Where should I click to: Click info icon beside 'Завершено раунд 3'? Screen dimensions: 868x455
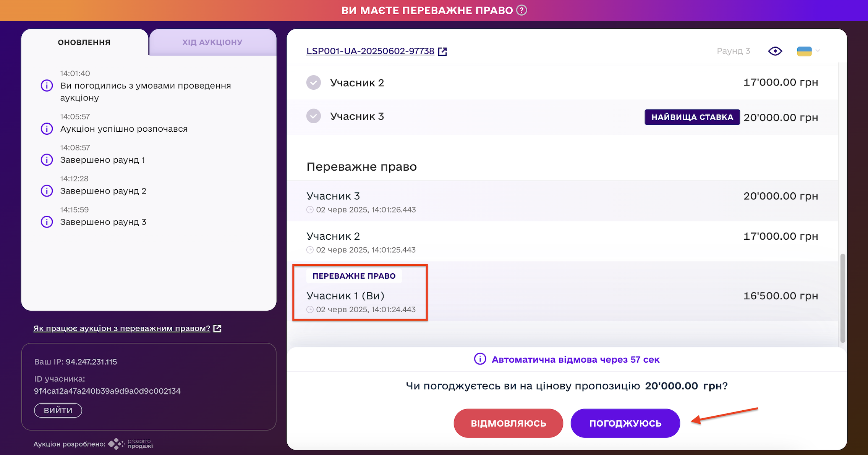coord(47,222)
